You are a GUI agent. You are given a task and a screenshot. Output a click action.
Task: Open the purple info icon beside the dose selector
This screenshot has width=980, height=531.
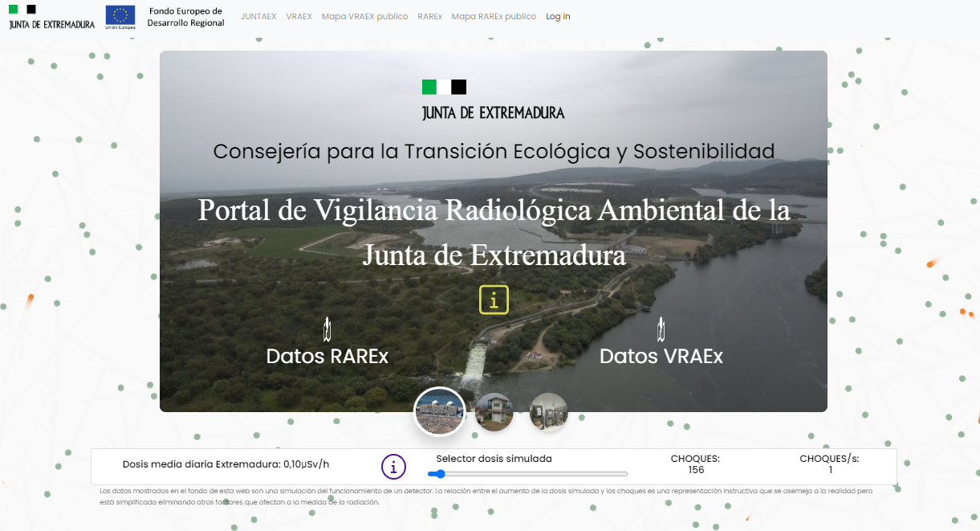coord(393,466)
